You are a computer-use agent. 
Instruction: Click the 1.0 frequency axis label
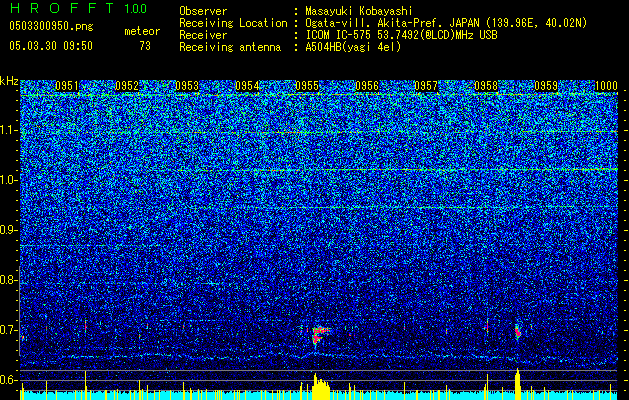tap(8, 180)
